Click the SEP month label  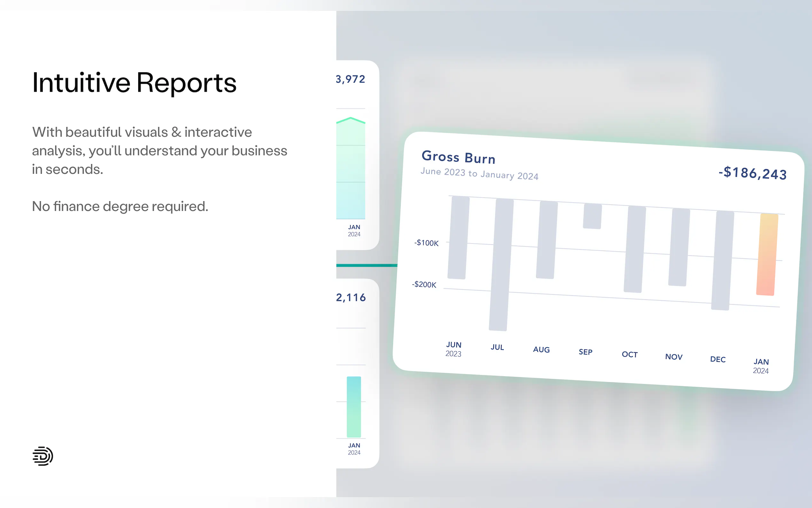click(x=585, y=352)
